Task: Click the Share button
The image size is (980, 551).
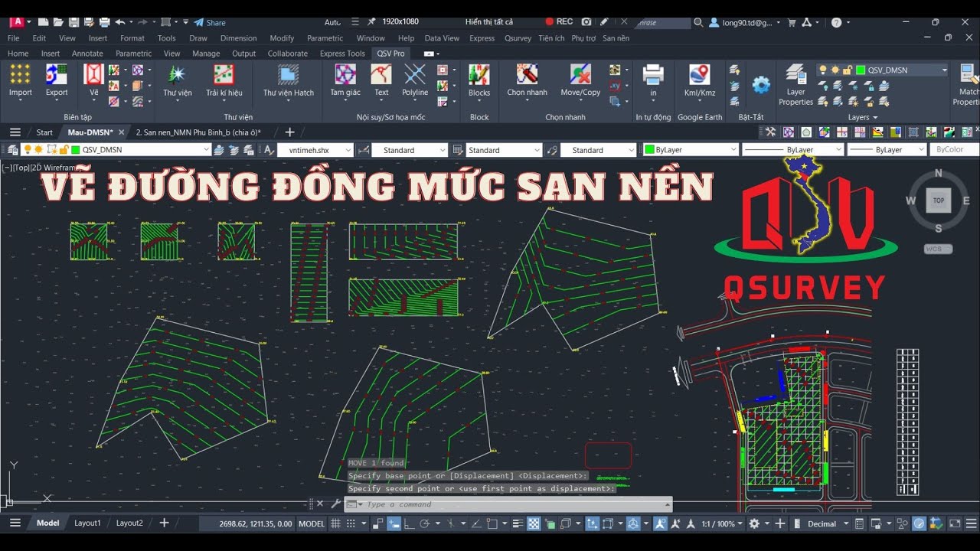Action: pyautogui.click(x=210, y=22)
